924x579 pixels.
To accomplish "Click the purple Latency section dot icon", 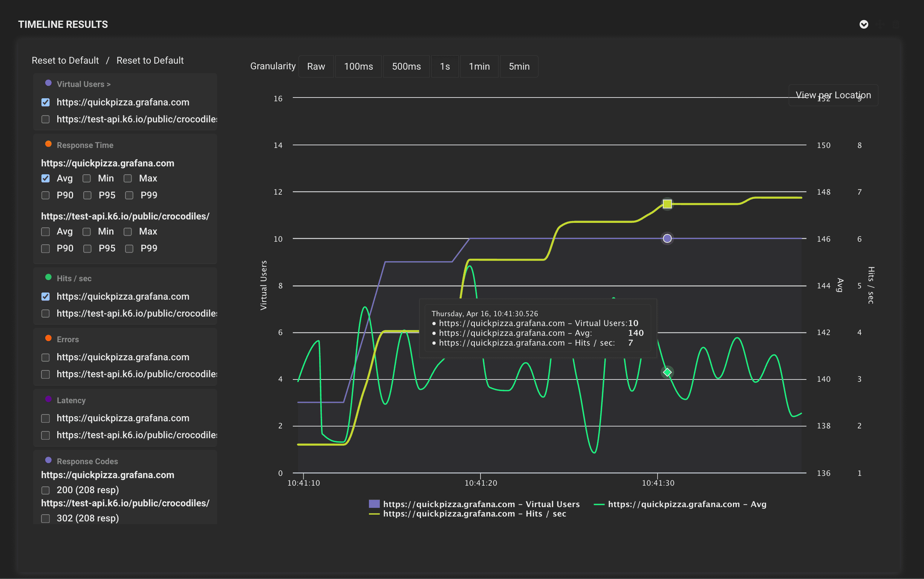I will [x=48, y=399].
